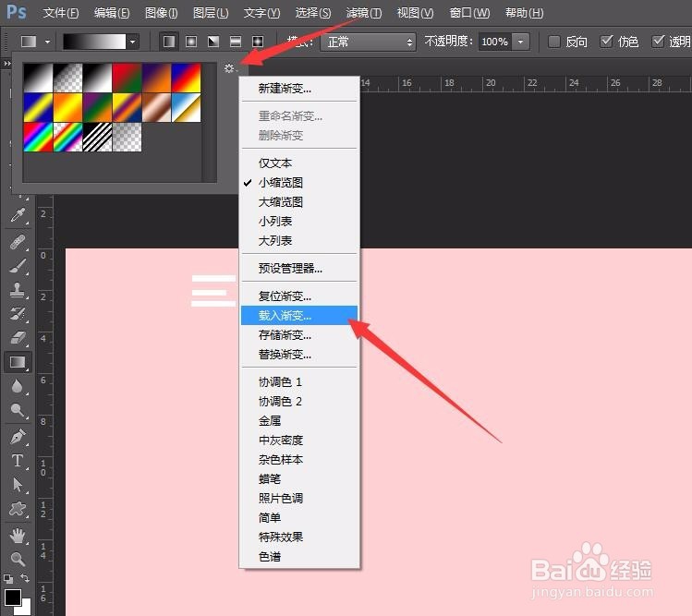Swap foreground and background colors
Viewport: 692px width, 616px height.
coord(25,577)
